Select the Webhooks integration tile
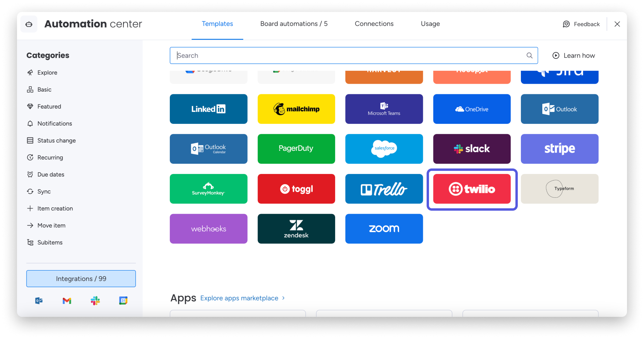The height and width of the screenshot is (339, 644). 209,229
